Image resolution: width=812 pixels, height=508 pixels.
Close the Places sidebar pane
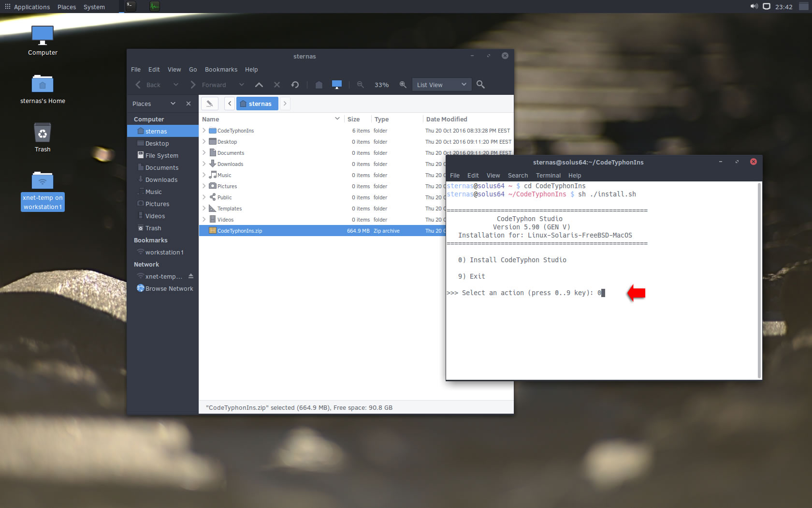point(188,104)
